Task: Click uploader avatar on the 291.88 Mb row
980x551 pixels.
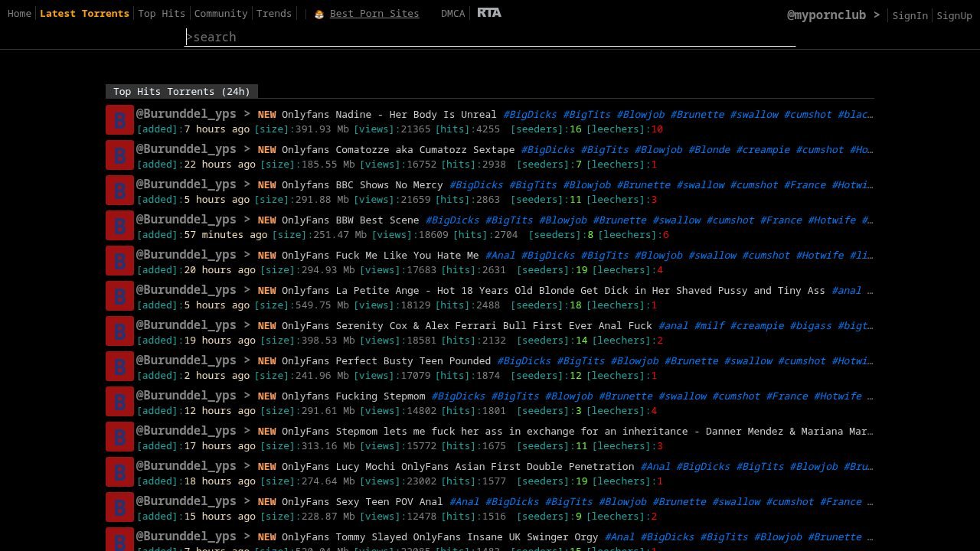Action: (x=119, y=191)
